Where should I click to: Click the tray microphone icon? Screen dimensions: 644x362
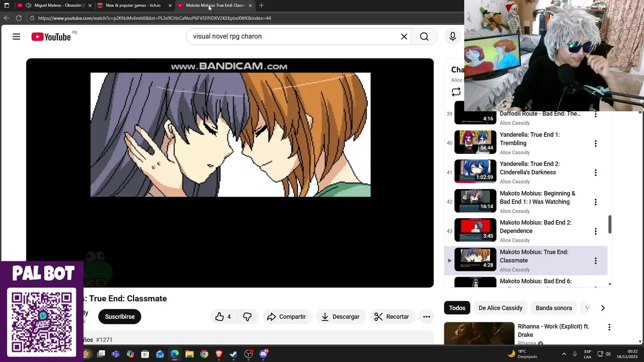point(575,354)
